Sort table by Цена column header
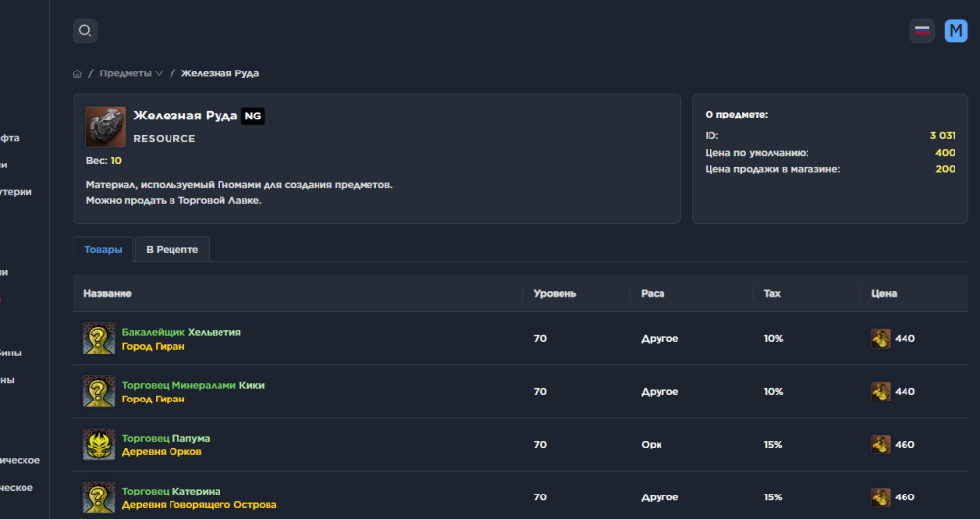The height and width of the screenshot is (519, 980). tap(884, 294)
